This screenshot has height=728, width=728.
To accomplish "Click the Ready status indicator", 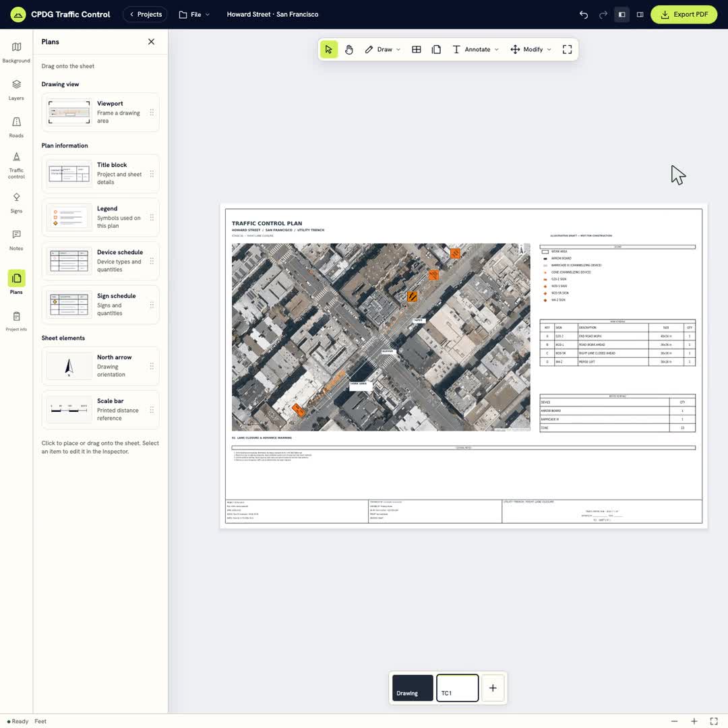I will click(18, 721).
